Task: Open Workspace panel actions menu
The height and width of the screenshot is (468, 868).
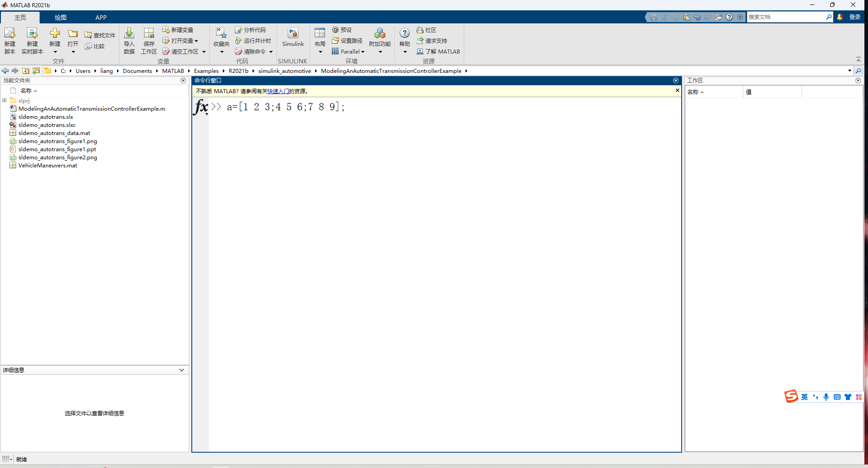Action: click(858, 81)
